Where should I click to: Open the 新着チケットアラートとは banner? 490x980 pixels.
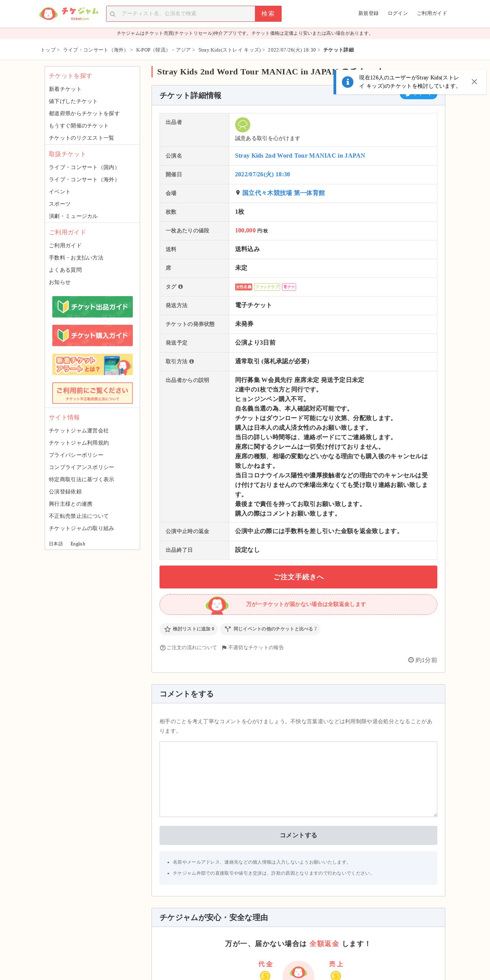pos(92,364)
